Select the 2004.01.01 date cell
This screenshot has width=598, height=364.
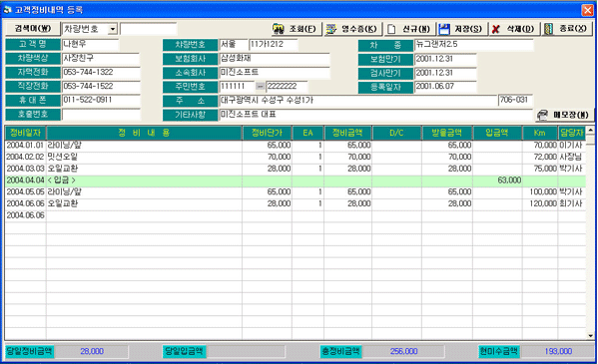26,146
